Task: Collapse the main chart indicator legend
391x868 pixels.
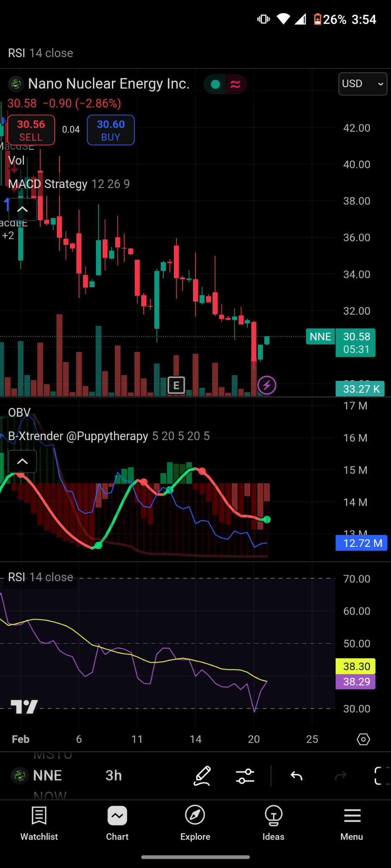Action: (22, 209)
